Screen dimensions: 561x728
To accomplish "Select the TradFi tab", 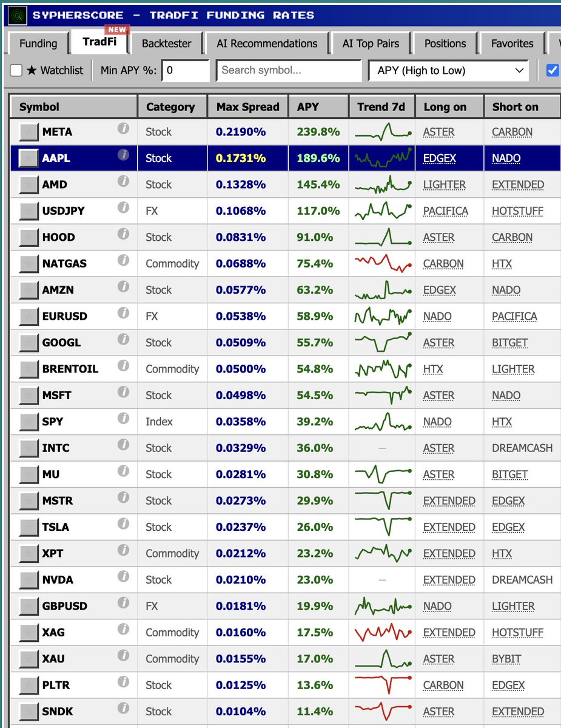I will pyautogui.click(x=99, y=42).
